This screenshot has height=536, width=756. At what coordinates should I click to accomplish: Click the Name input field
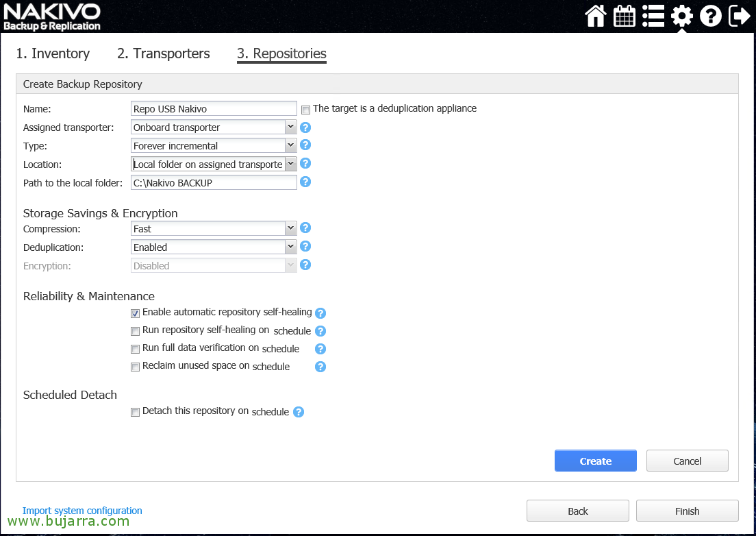[x=214, y=108]
